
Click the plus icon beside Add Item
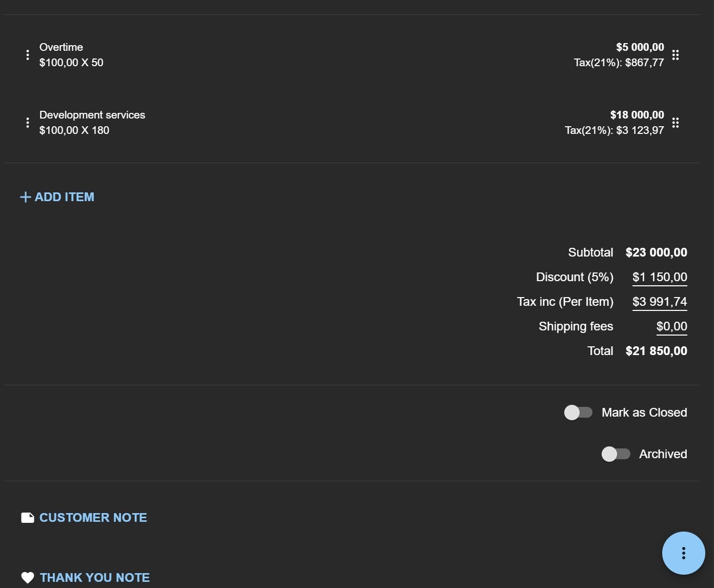pyautogui.click(x=25, y=197)
